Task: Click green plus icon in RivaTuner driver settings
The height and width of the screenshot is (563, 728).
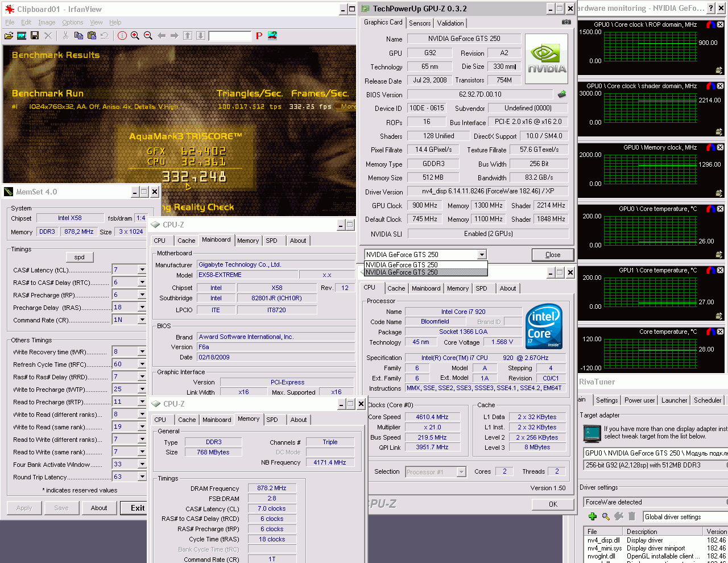Action: pyautogui.click(x=593, y=516)
